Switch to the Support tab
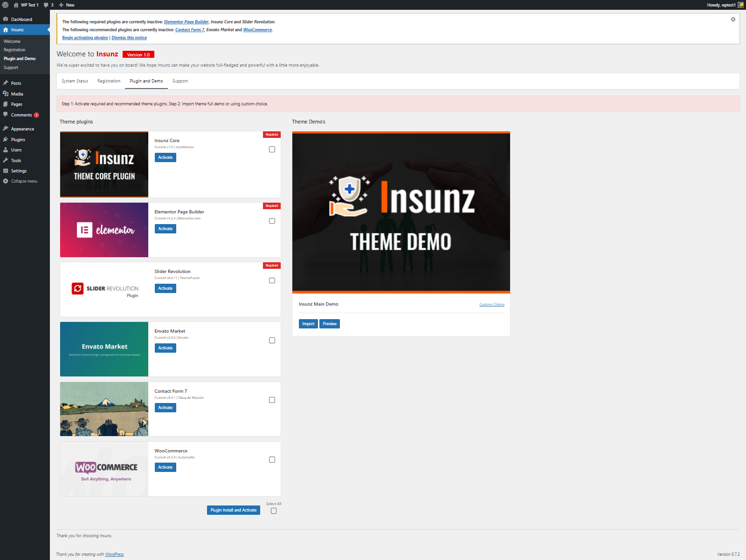This screenshot has width=746, height=560. (x=180, y=81)
